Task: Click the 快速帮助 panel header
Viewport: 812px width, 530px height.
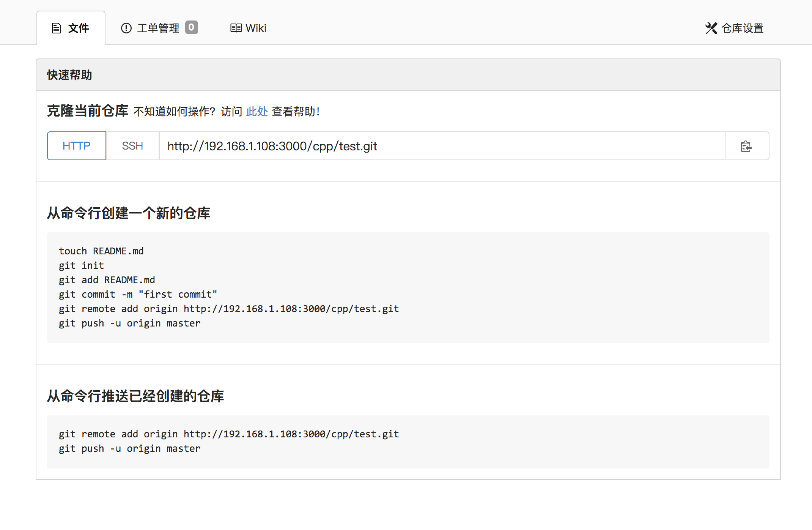Action: click(408, 75)
